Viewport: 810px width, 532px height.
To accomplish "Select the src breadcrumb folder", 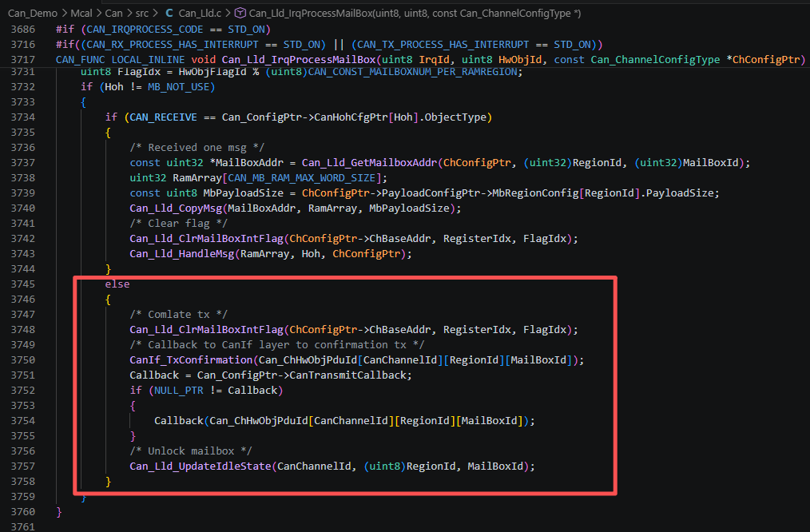I will [x=142, y=14].
